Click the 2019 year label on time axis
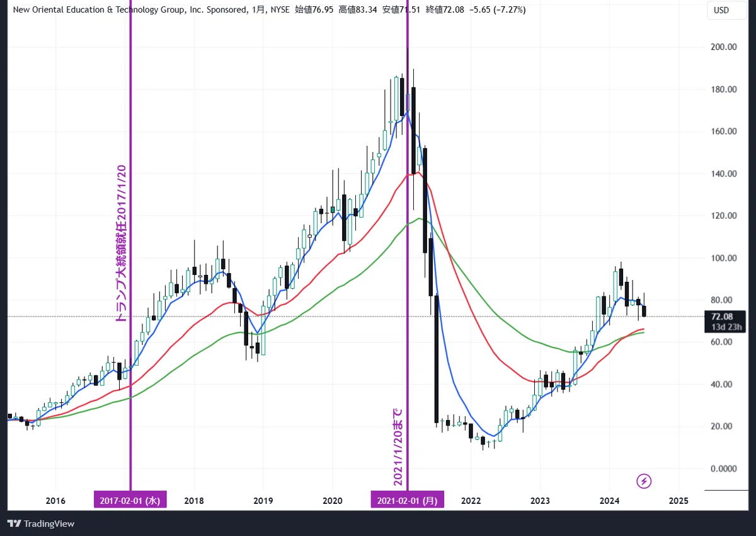The image size is (756, 536). (x=263, y=501)
